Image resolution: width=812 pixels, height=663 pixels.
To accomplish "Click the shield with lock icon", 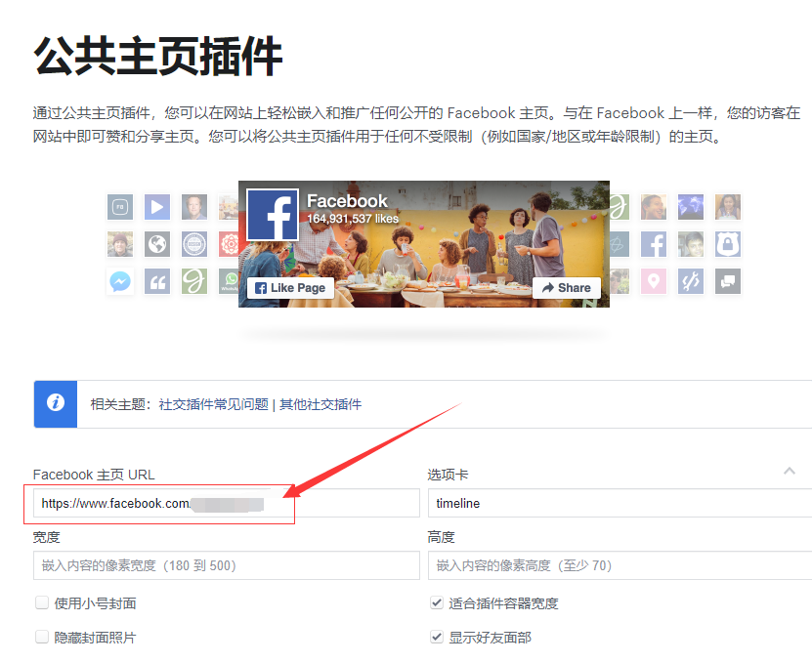I will pos(727,244).
